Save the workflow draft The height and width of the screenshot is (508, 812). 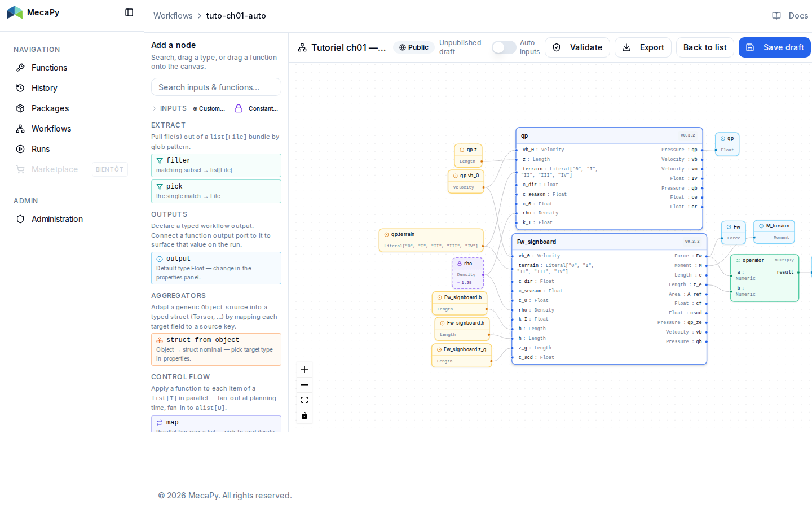point(775,47)
